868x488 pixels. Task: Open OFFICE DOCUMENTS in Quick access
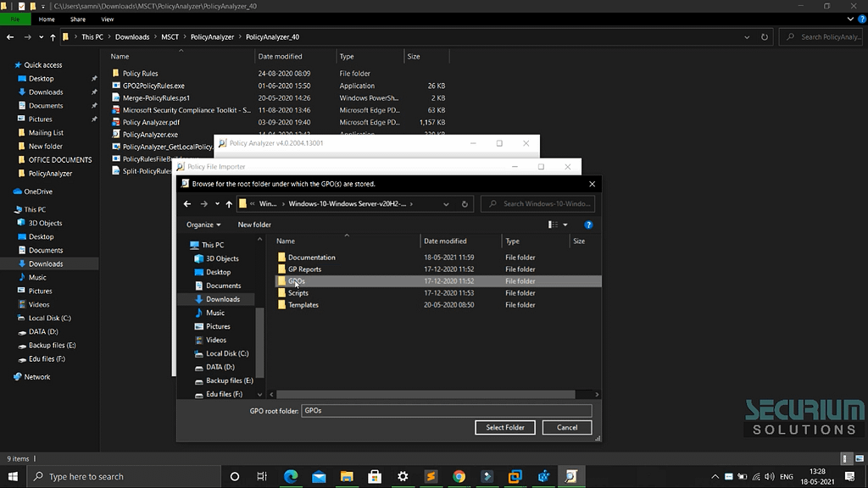(x=60, y=160)
